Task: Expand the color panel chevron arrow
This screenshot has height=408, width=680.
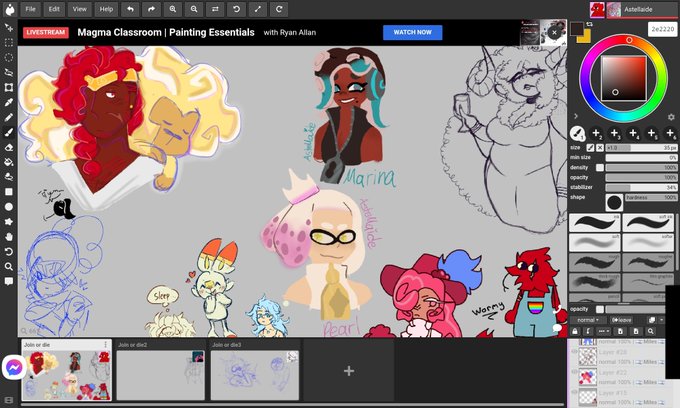Action: click(575, 116)
